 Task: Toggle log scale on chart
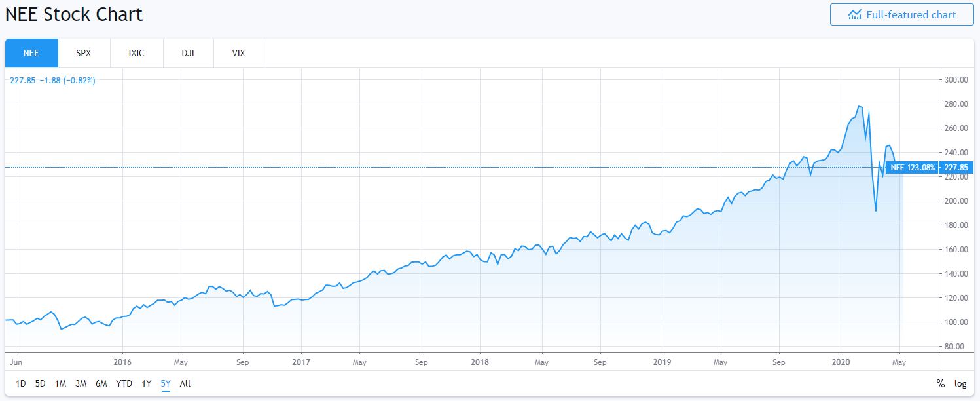(960, 384)
